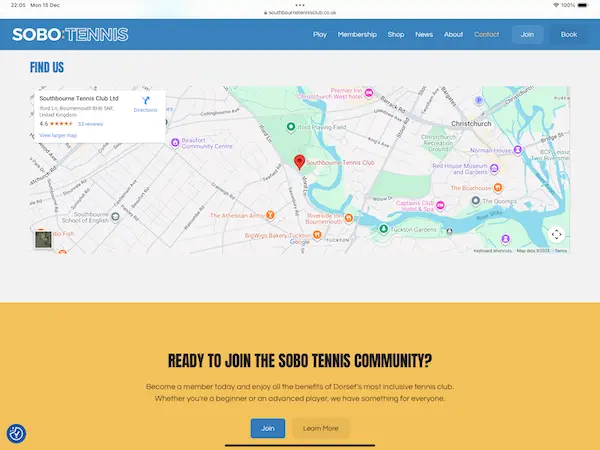Click View larger map link
The width and height of the screenshot is (600, 450).
[x=58, y=135]
